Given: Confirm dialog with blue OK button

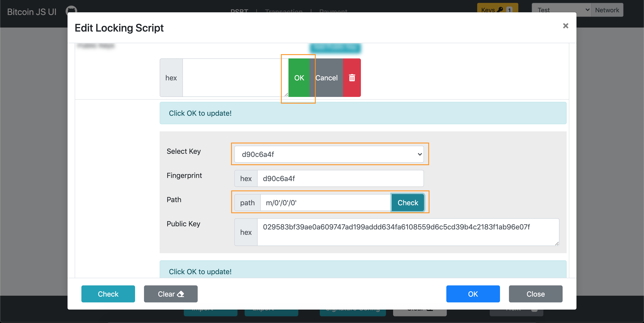Looking at the screenshot, I should [473, 294].
